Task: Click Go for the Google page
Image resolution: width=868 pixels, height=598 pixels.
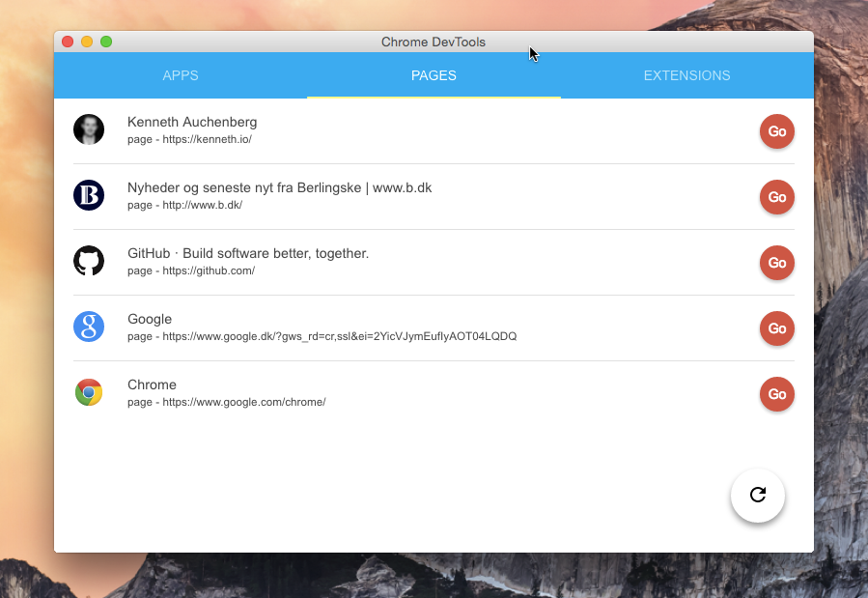Action: pyautogui.click(x=777, y=328)
